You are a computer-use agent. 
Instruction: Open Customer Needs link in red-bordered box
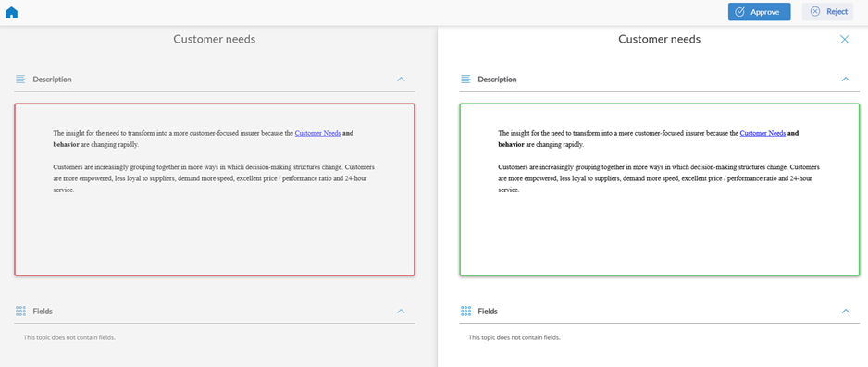coord(317,133)
